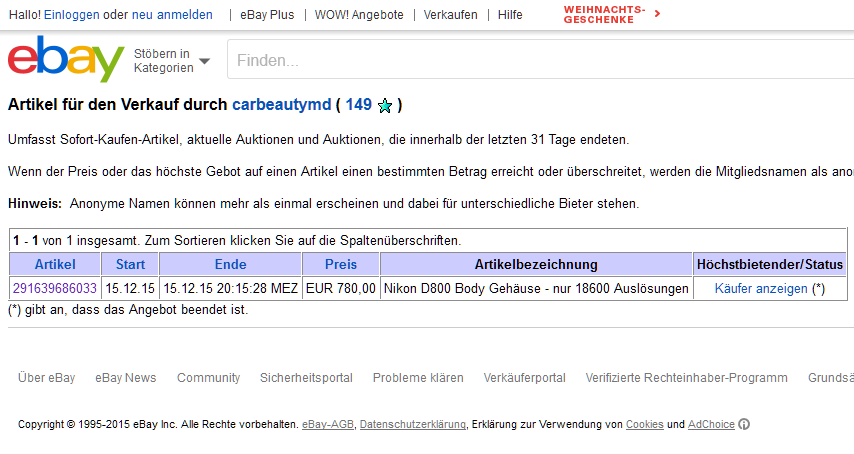Sort listings by Preis column
This screenshot has height=454, width=854.
[341, 265]
